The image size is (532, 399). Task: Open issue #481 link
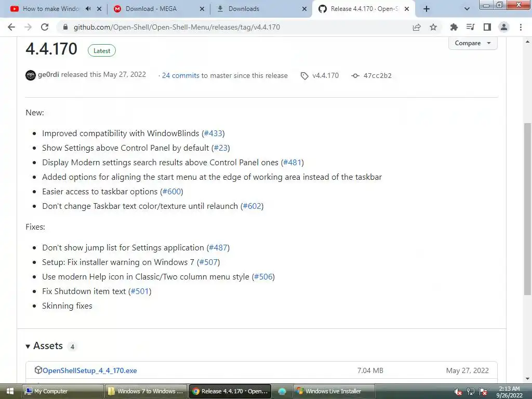[292, 163]
